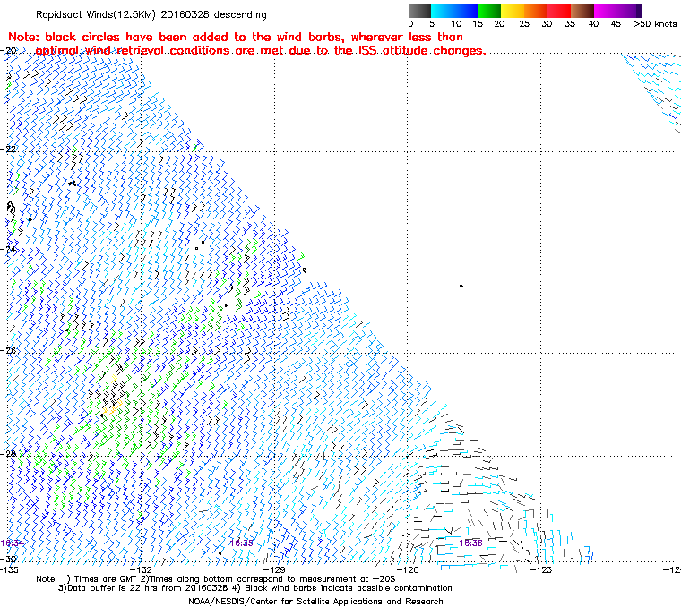Click the -28 latitude axis label
681x616 pixels.
click(9, 454)
